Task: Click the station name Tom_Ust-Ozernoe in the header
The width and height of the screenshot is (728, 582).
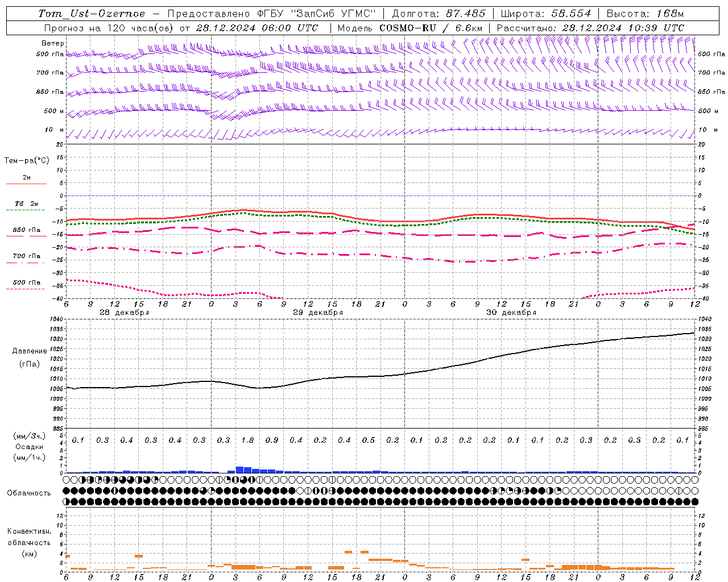Action: [92, 14]
